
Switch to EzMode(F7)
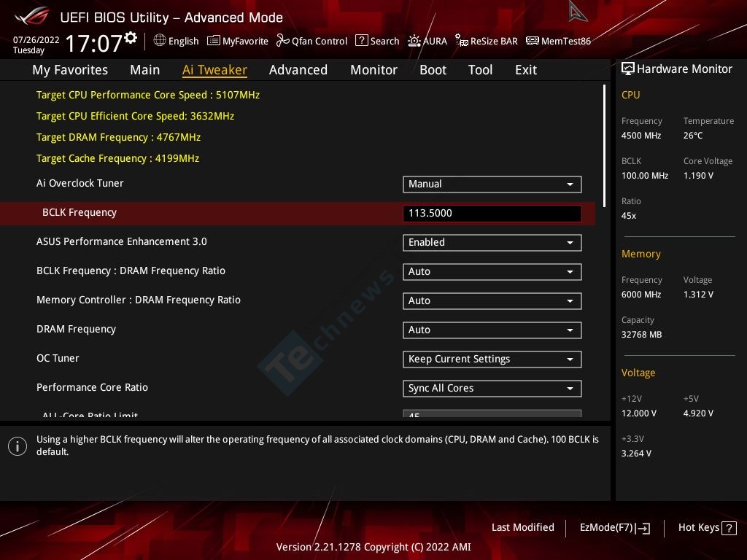point(614,528)
